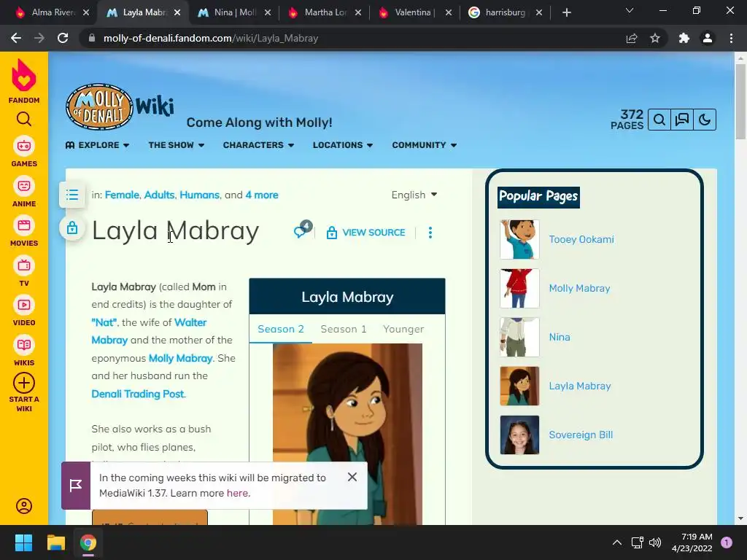Switch to the Alma Rivera browser tab
Image resolution: width=747 pixels, height=560 pixels.
(51, 12)
